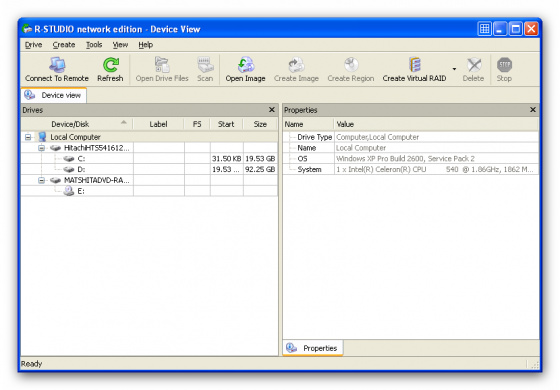Select the D: partition row
This screenshot has height=390, width=560.
tap(149, 170)
